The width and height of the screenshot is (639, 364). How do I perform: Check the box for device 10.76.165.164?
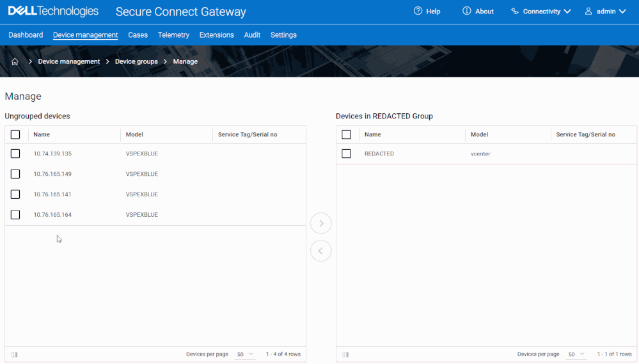[15, 215]
